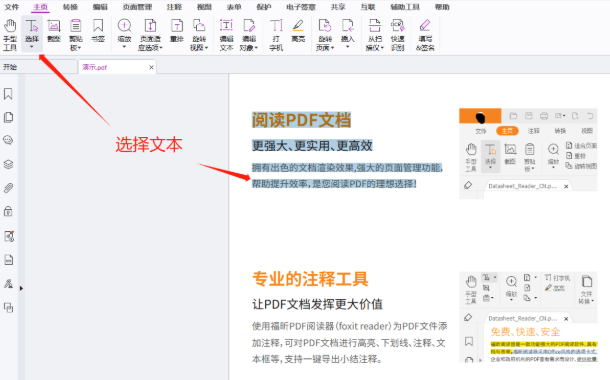Switch to the Start (开始) document tab

tap(39, 67)
